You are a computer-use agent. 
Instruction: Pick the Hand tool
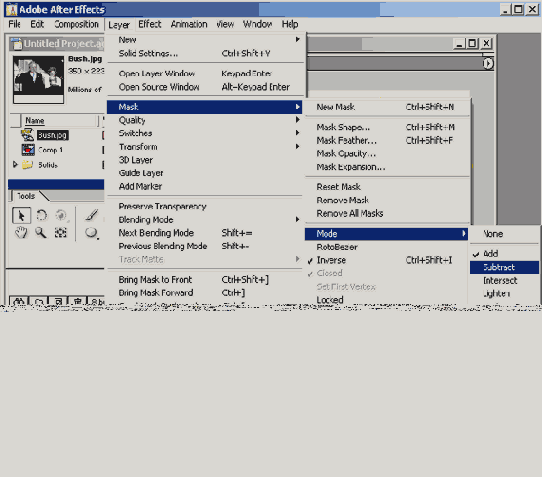[x=21, y=233]
